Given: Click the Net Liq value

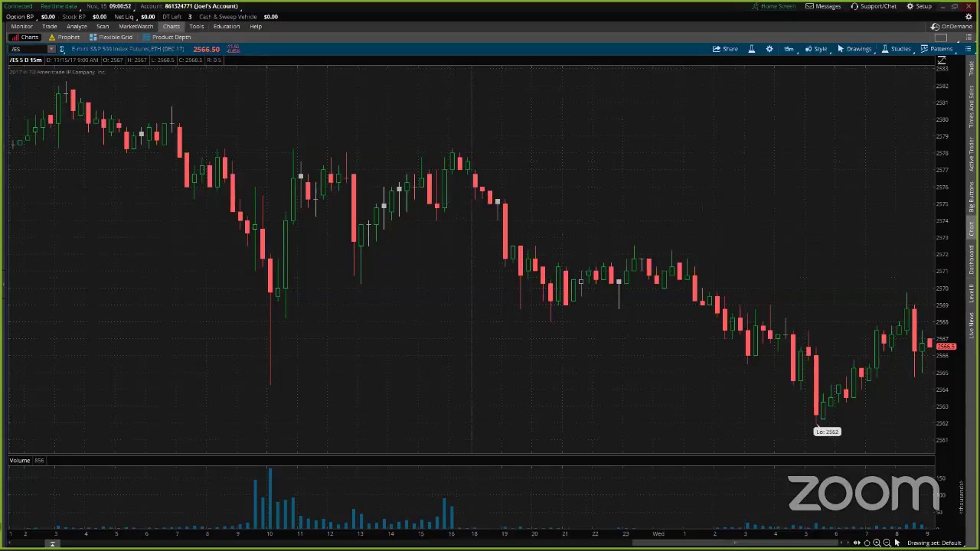Looking at the screenshot, I should (148, 16).
